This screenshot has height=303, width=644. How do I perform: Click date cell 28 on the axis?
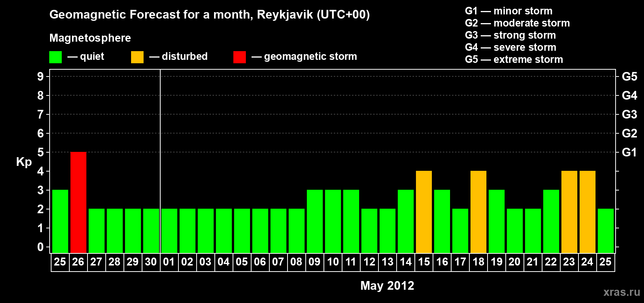tap(115, 262)
